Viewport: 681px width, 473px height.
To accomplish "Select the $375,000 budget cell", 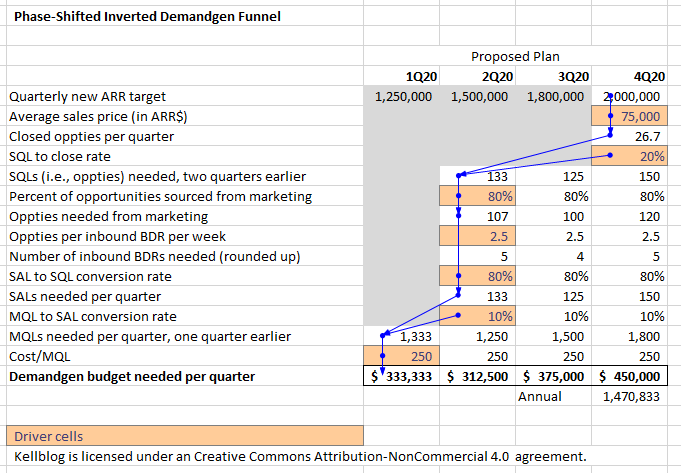I will 553,376.
